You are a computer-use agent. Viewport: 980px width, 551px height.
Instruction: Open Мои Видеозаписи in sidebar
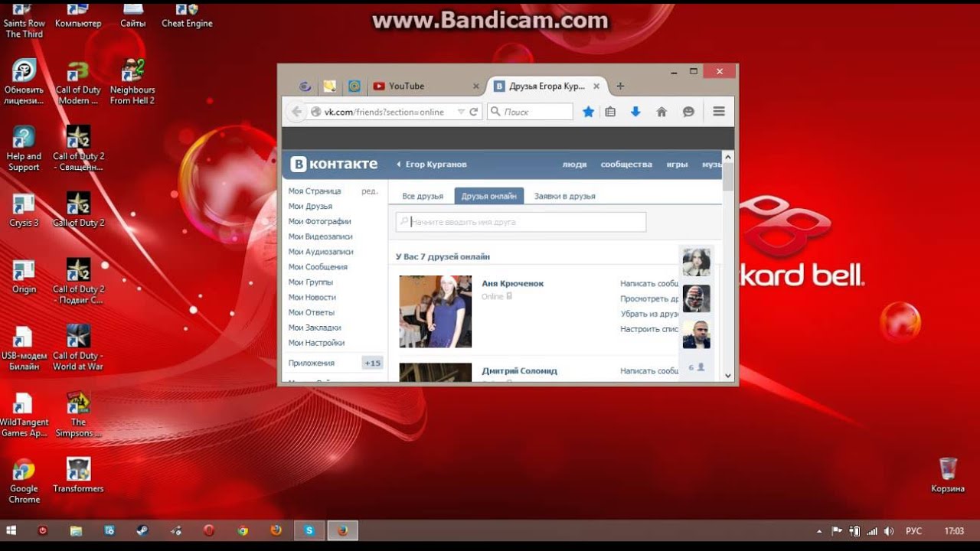point(320,236)
